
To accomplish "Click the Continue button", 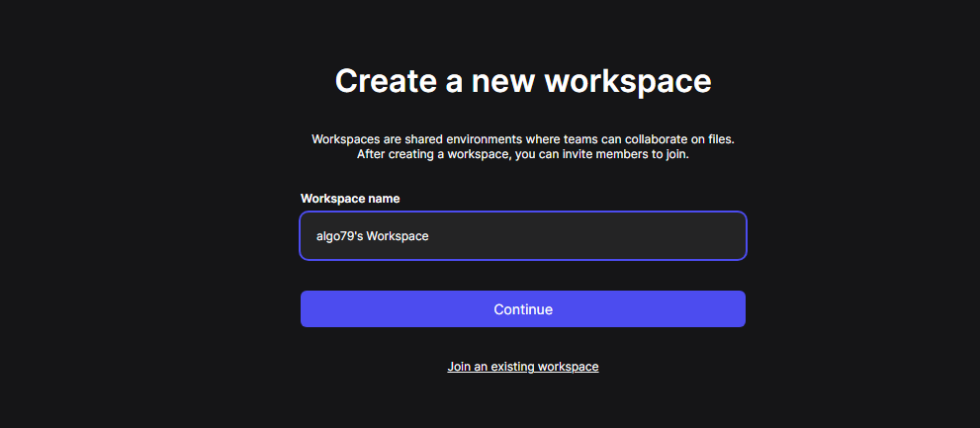I will pyautogui.click(x=523, y=308).
